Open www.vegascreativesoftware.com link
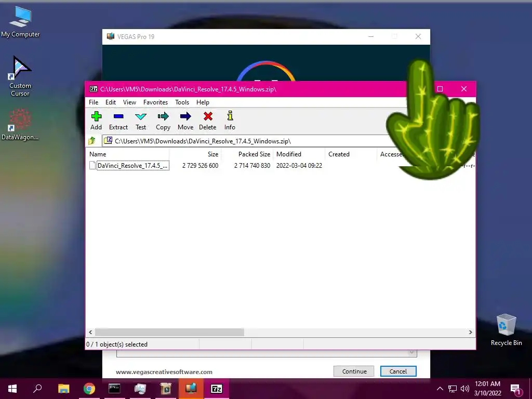The image size is (532, 399). point(164,372)
